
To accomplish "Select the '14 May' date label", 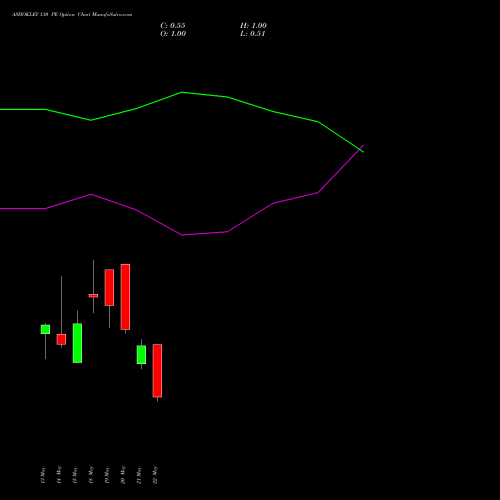I will [x=59, y=475].
